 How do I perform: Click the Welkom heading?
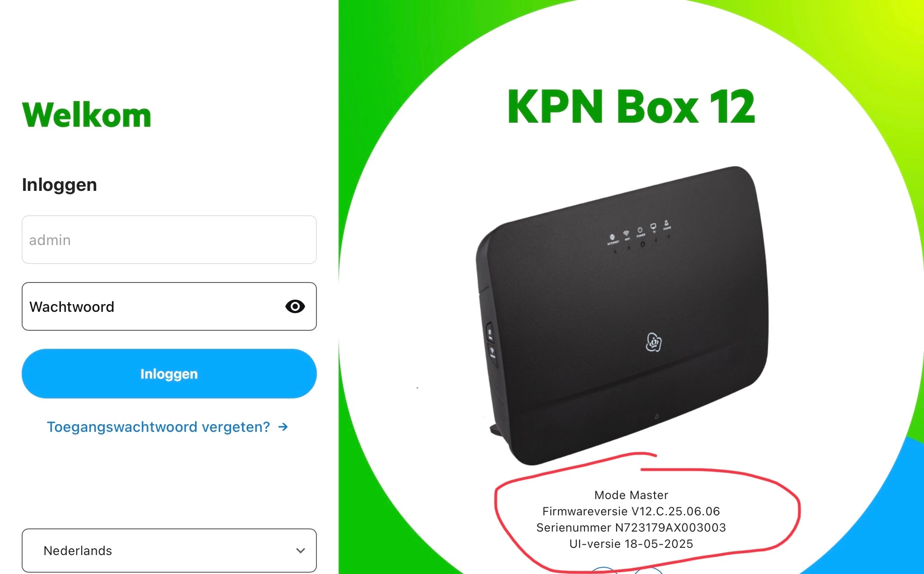(87, 115)
